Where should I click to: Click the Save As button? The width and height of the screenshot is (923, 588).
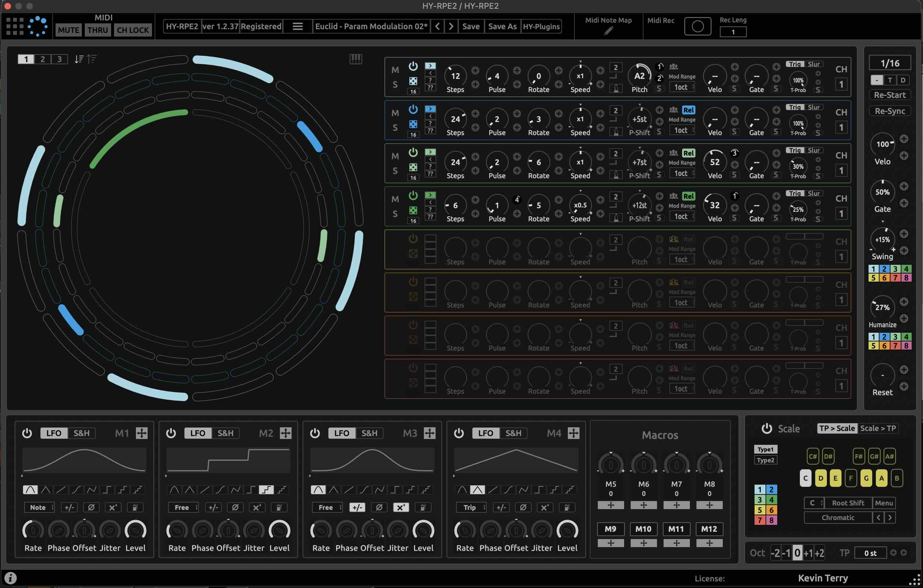click(502, 26)
